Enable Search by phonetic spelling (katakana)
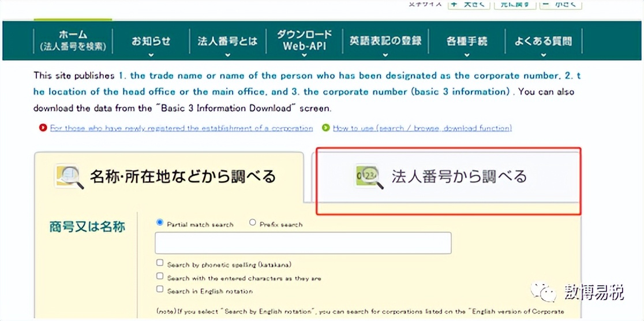Viewport: 644px width, 321px height. [x=160, y=263]
